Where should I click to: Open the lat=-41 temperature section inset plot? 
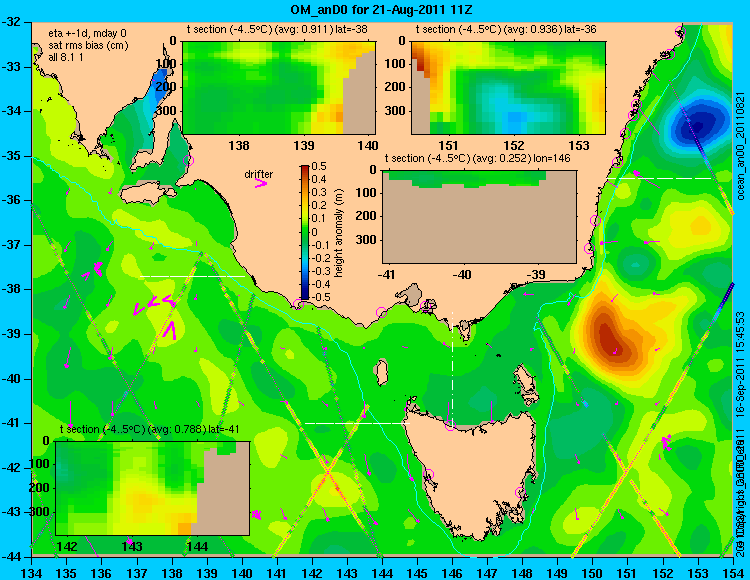coord(153,488)
